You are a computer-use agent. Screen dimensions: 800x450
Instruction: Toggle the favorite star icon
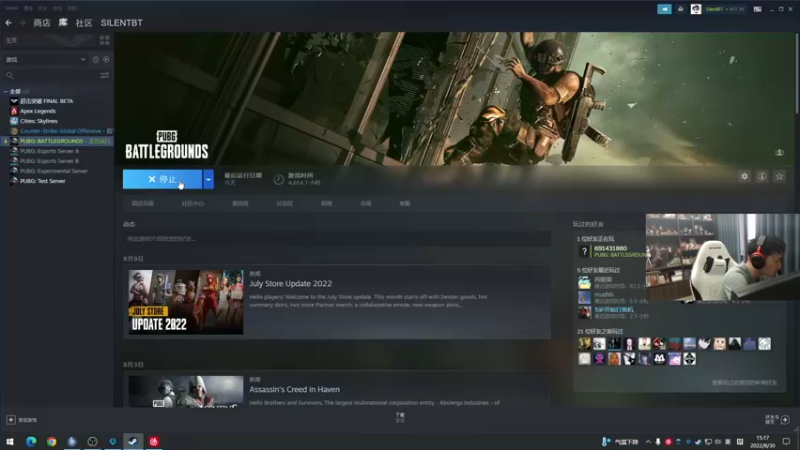tap(779, 177)
